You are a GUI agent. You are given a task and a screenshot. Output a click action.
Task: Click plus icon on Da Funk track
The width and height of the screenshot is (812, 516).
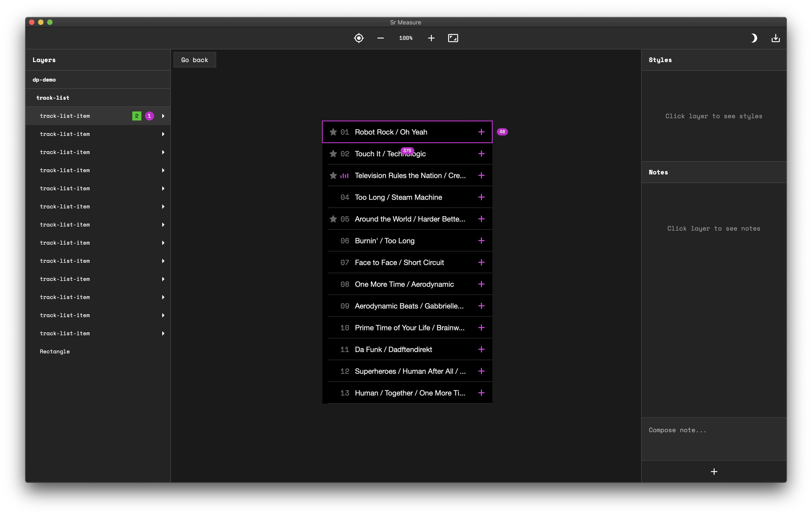tap(481, 350)
